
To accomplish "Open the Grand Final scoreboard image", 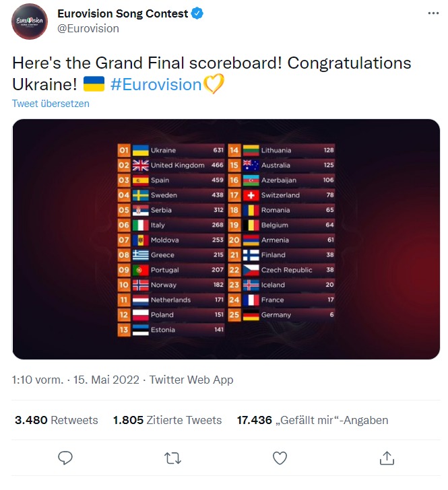I will 226,239.
